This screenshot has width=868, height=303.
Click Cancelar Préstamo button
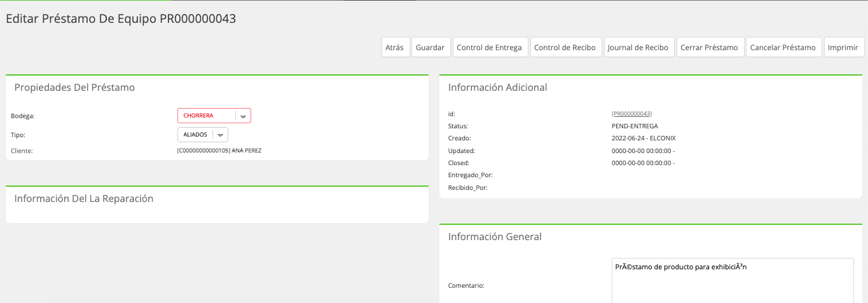(x=783, y=48)
